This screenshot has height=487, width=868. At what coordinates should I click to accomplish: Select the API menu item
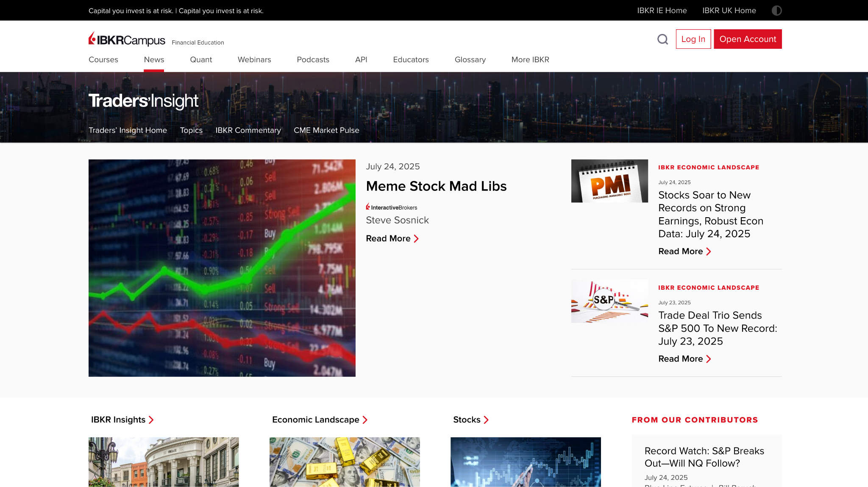[361, 60]
